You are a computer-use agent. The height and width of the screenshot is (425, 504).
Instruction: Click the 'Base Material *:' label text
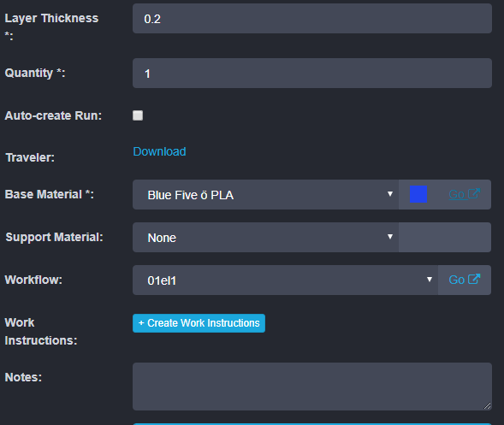pyautogui.click(x=49, y=194)
